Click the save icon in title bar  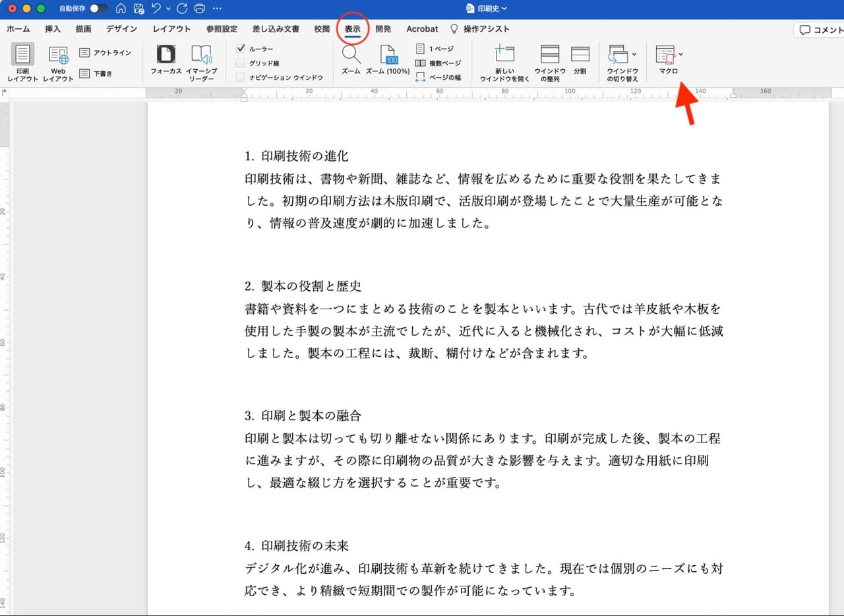138,9
